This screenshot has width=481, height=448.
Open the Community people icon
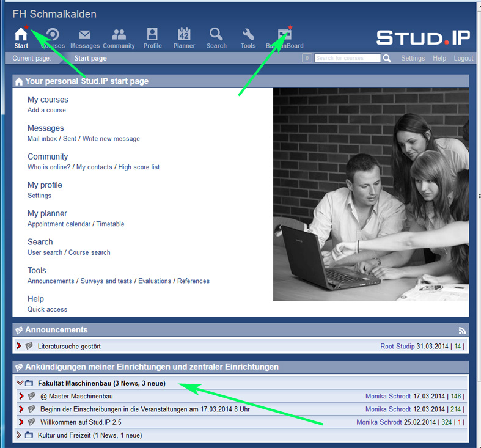119,35
